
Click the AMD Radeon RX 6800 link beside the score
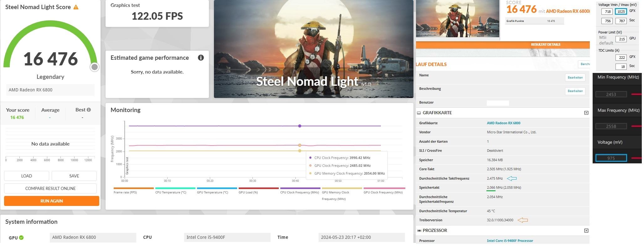[x=568, y=11]
